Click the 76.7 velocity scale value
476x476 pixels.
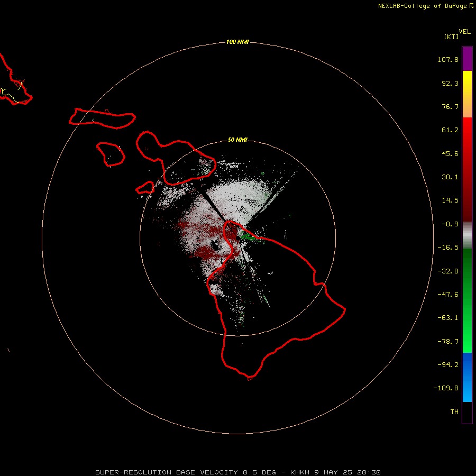450,106
